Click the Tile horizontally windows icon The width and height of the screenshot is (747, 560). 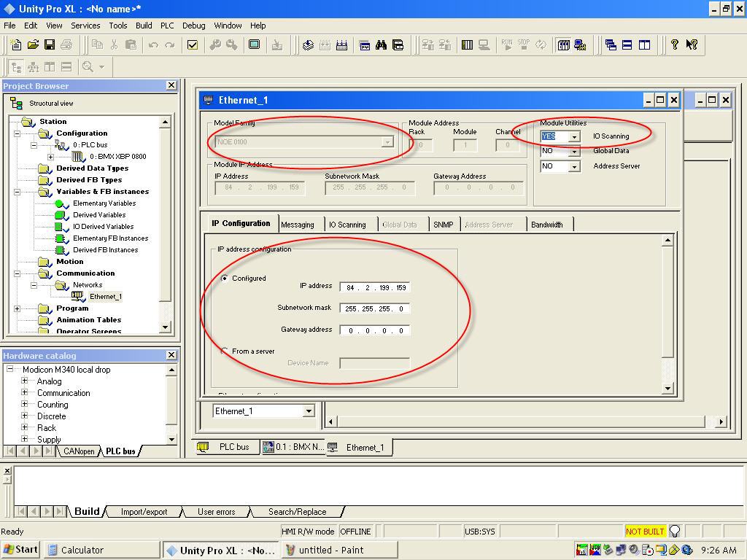[x=627, y=44]
